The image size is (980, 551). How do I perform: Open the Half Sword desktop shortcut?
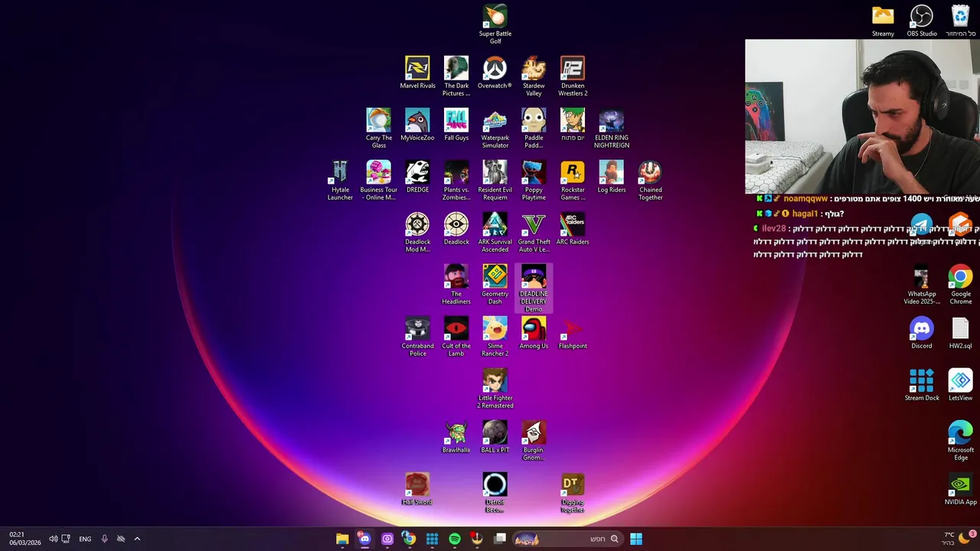click(417, 489)
